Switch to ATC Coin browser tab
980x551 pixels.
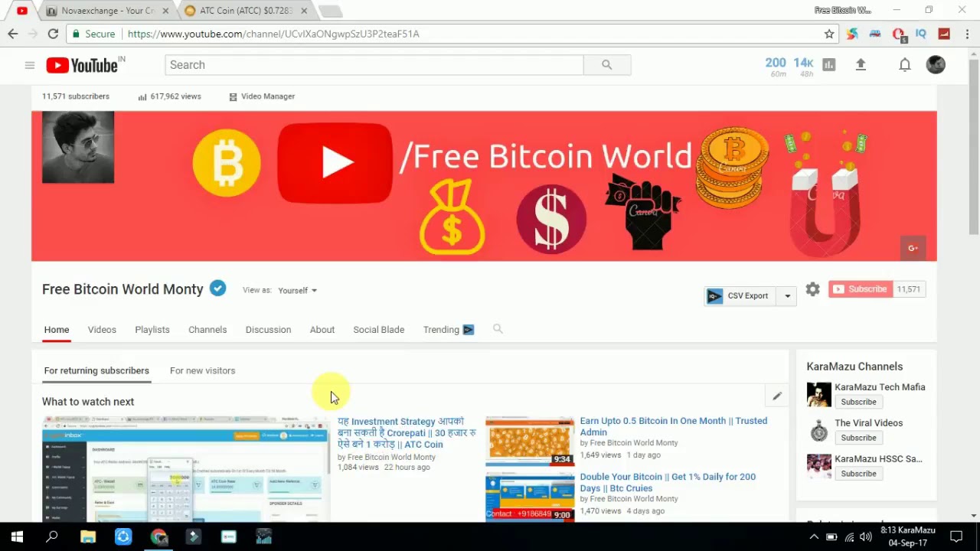click(x=247, y=11)
